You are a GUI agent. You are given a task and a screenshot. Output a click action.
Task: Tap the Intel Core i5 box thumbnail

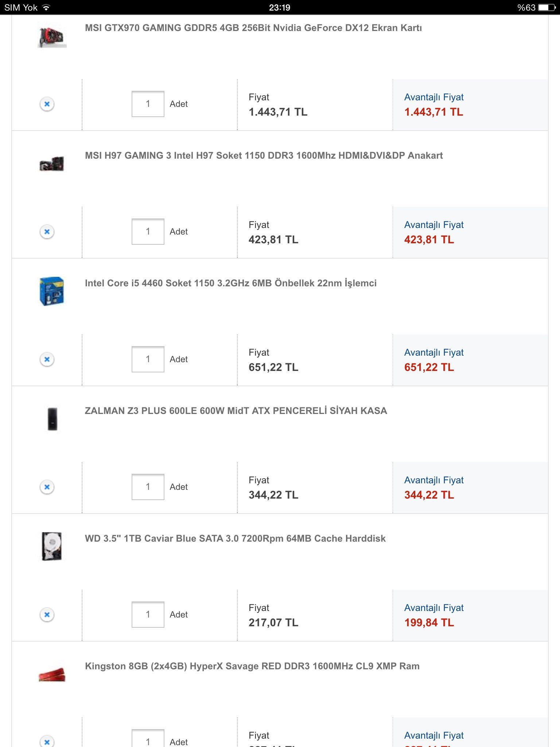(52, 291)
